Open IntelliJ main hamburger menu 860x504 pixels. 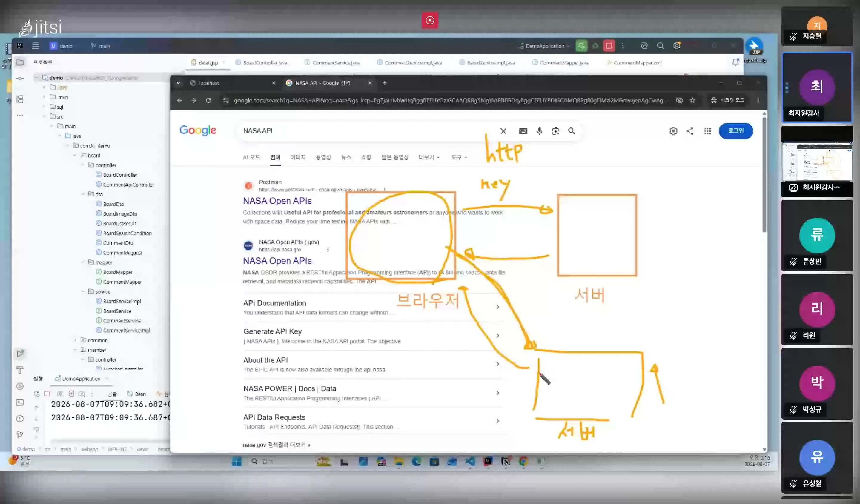[x=36, y=46]
